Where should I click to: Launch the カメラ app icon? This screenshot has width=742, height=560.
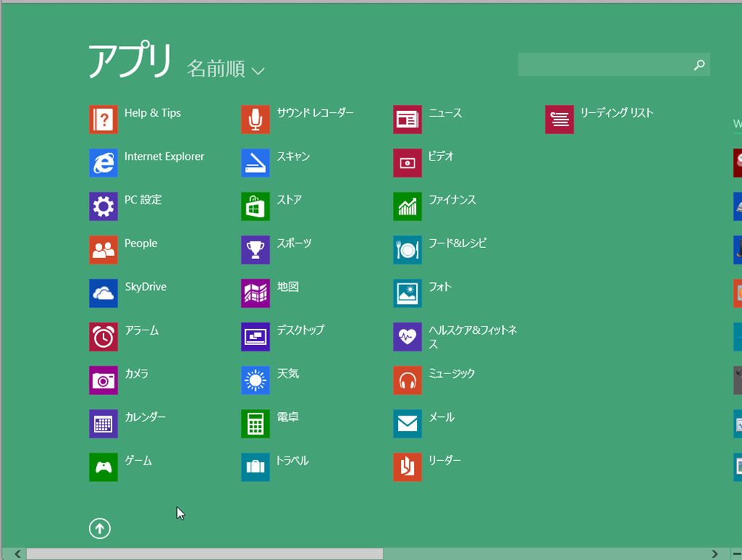pyautogui.click(x=104, y=381)
